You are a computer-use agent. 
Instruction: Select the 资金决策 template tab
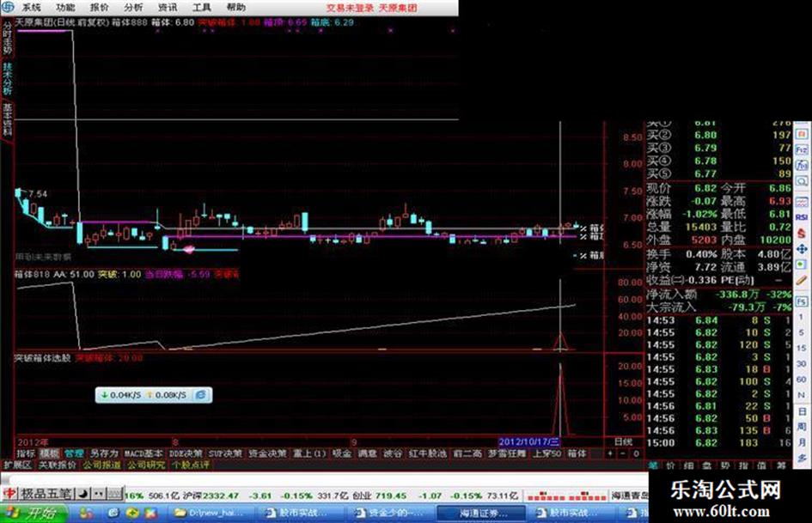pyautogui.click(x=267, y=453)
